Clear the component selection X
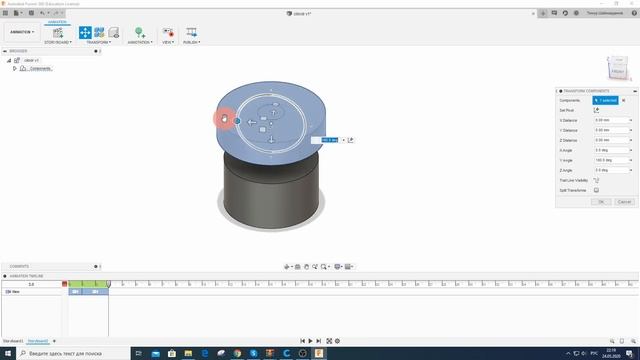This screenshot has height=360, width=640. pos(623,100)
